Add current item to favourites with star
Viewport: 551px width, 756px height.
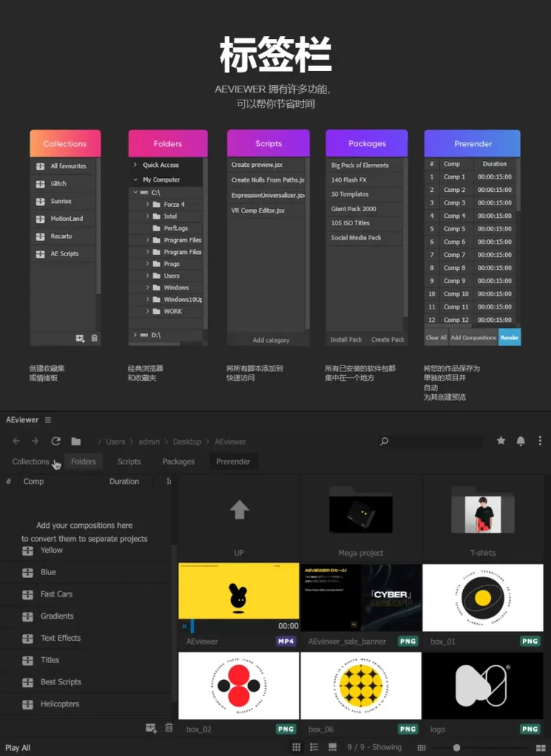coord(501,440)
